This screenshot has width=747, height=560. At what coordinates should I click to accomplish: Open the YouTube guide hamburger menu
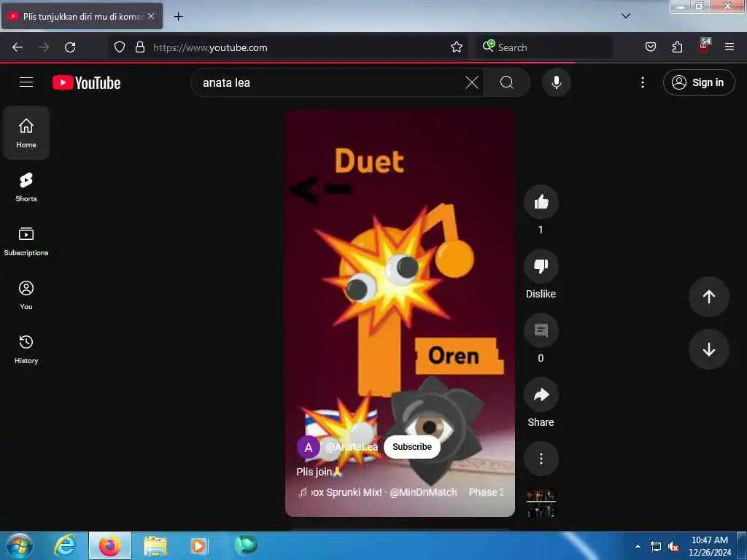click(26, 82)
